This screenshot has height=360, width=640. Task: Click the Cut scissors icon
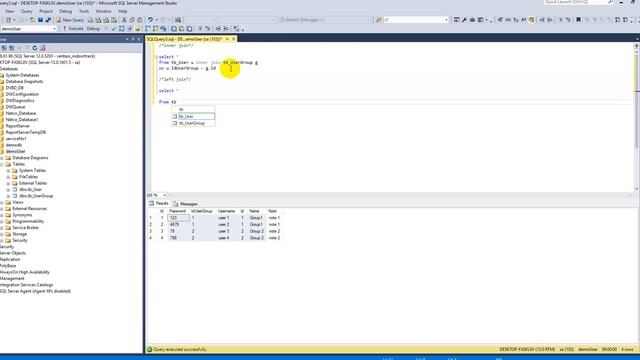[124, 20]
